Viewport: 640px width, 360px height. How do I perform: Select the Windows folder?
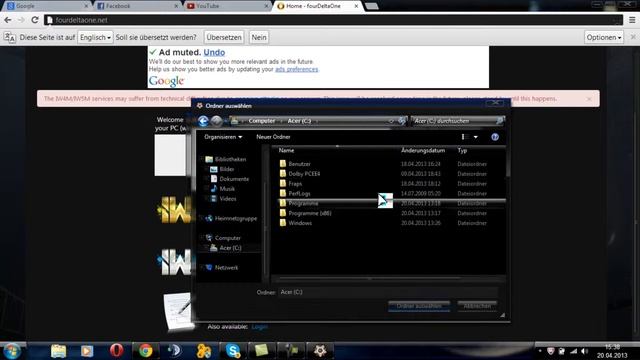[300, 223]
